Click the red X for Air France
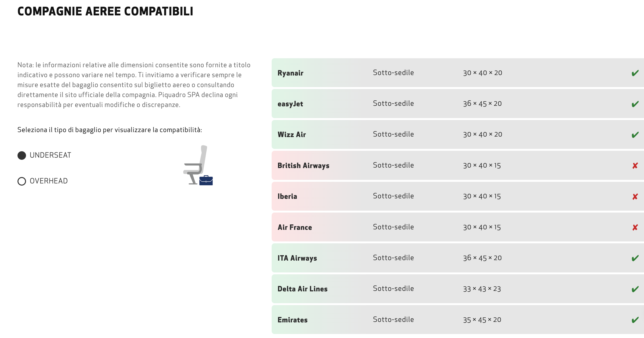This screenshot has width=644, height=338. [635, 227]
